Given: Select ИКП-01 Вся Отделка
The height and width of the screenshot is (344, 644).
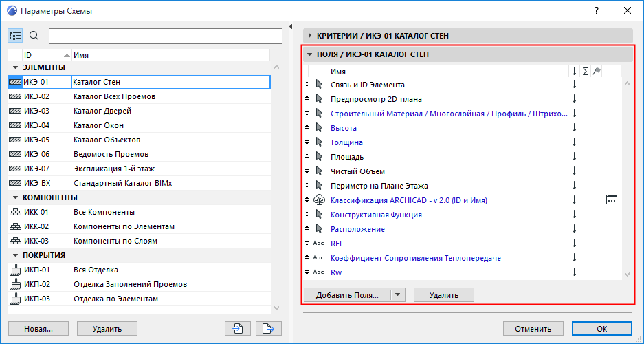Looking at the screenshot, I should [139, 270].
